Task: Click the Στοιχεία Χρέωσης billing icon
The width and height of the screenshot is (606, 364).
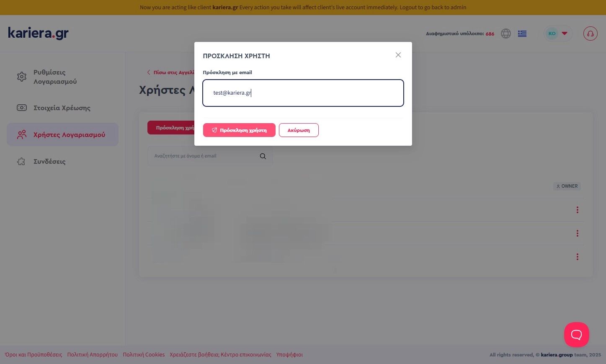Action: [x=22, y=108]
